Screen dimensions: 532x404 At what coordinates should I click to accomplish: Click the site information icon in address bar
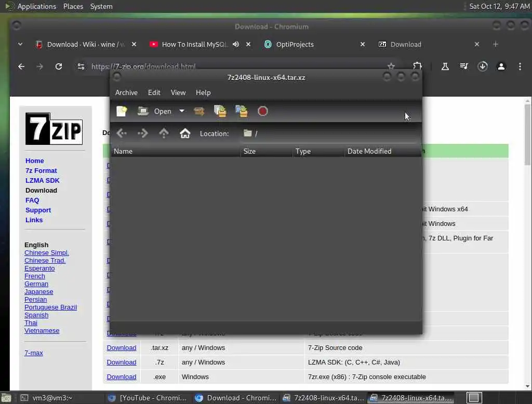pyautogui.click(x=81, y=66)
